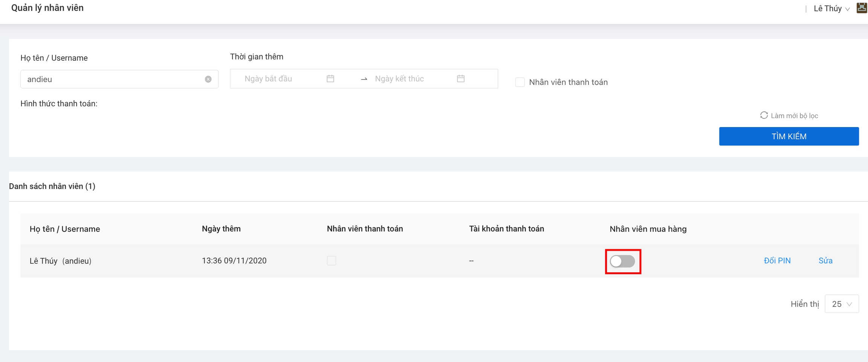
Task: Click the refresh filter icon
Action: 764,115
